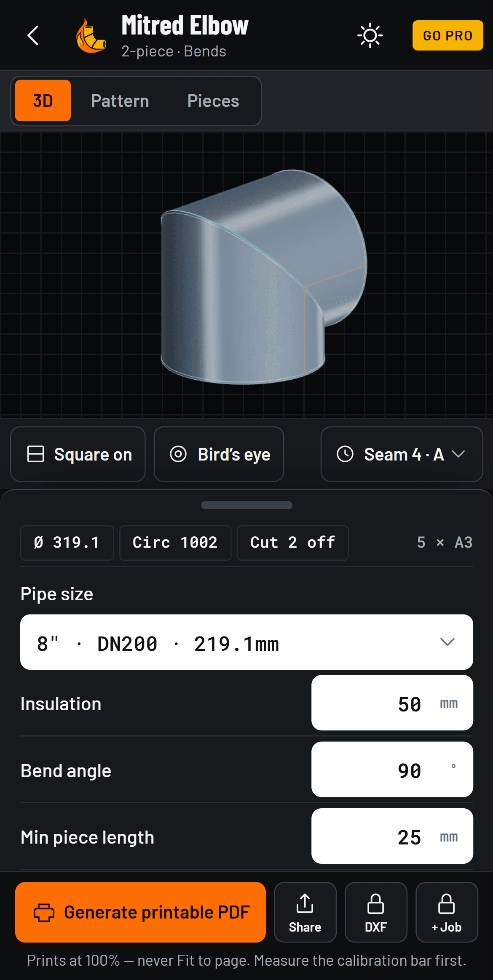Edit the Bend angle 90 field
The height and width of the screenshot is (980, 493).
[392, 770]
